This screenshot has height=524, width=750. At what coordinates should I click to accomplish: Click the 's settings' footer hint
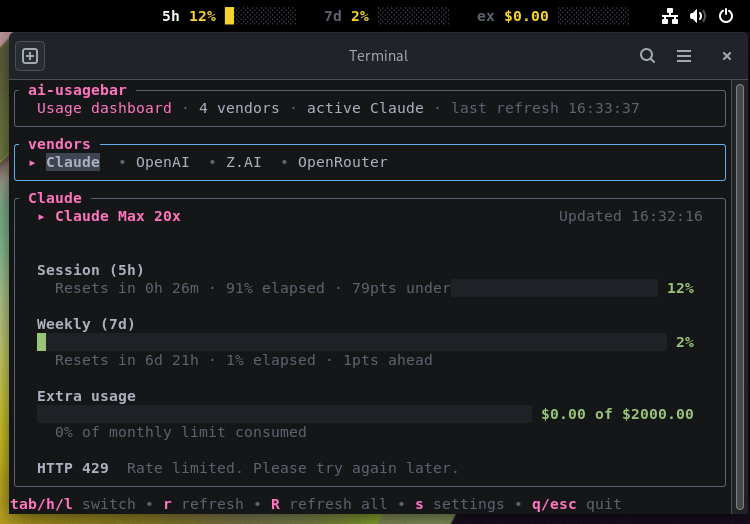tap(460, 504)
